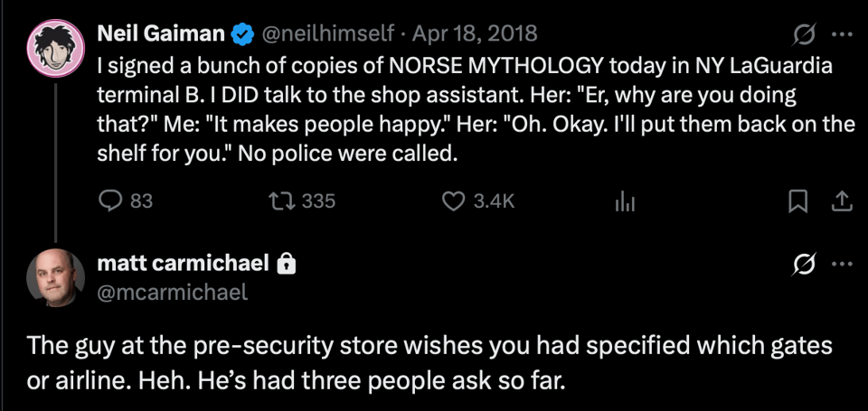Image resolution: width=868 pixels, height=411 pixels.
Task: Open more options on matt carmichael's reply
Action: [x=842, y=264]
